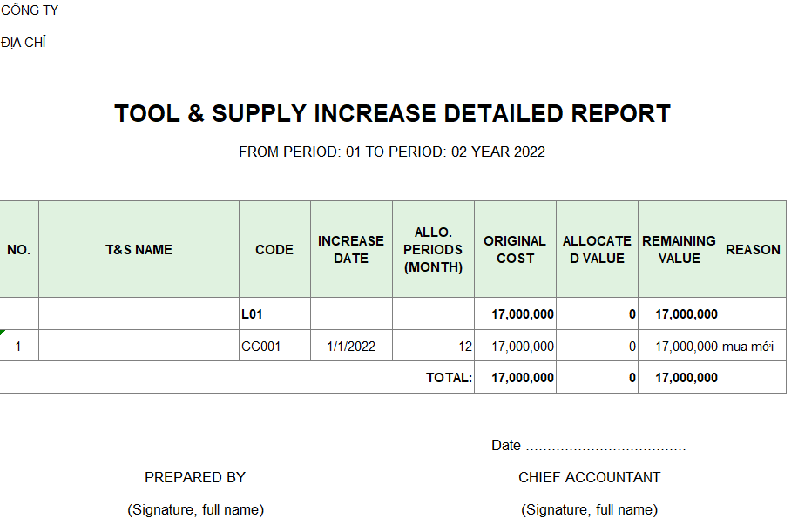Select the TOTAL: label cell
Image resolution: width=798 pixels, height=532 pixels.
(x=449, y=378)
